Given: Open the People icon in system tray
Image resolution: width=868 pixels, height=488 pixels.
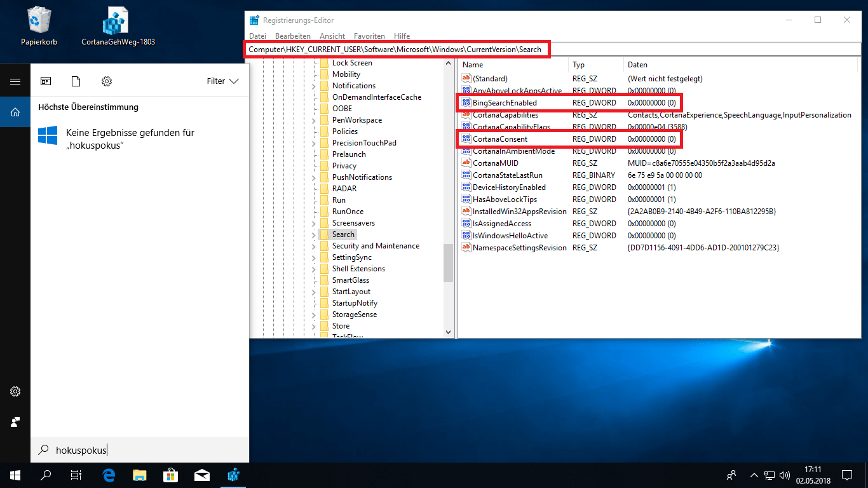Looking at the screenshot, I should tap(732, 475).
